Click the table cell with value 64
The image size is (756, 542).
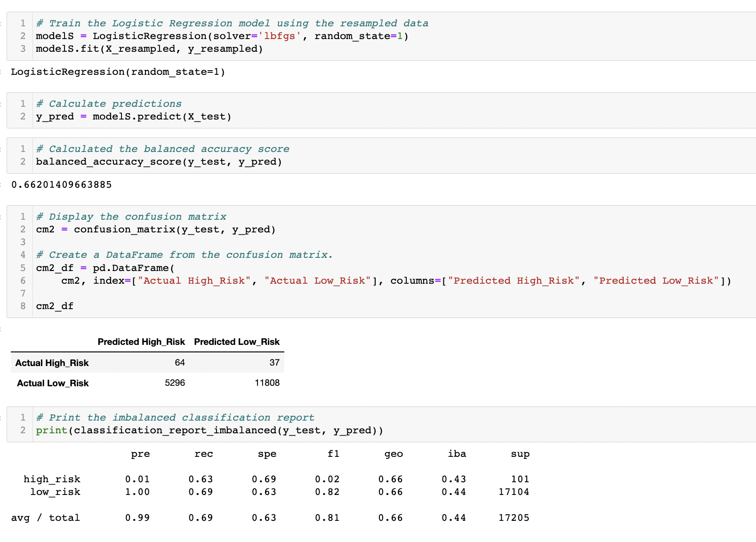180,363
